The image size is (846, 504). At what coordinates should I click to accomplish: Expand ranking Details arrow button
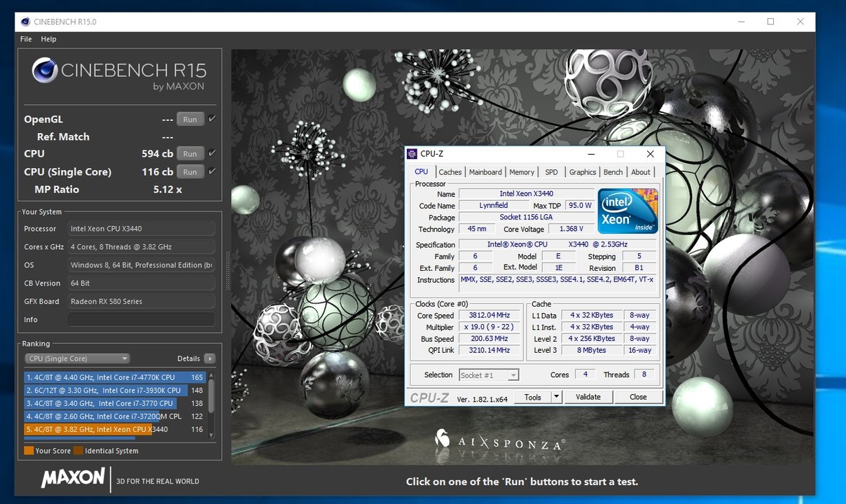(209, 358)
